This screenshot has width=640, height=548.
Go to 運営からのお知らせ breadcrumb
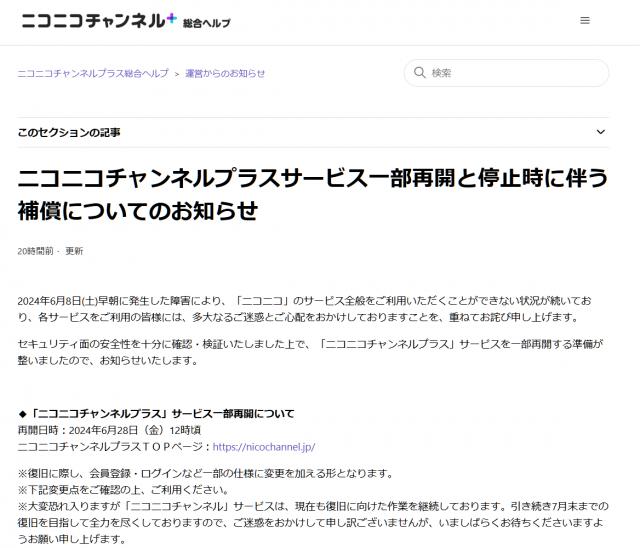[x=225, y=73]
